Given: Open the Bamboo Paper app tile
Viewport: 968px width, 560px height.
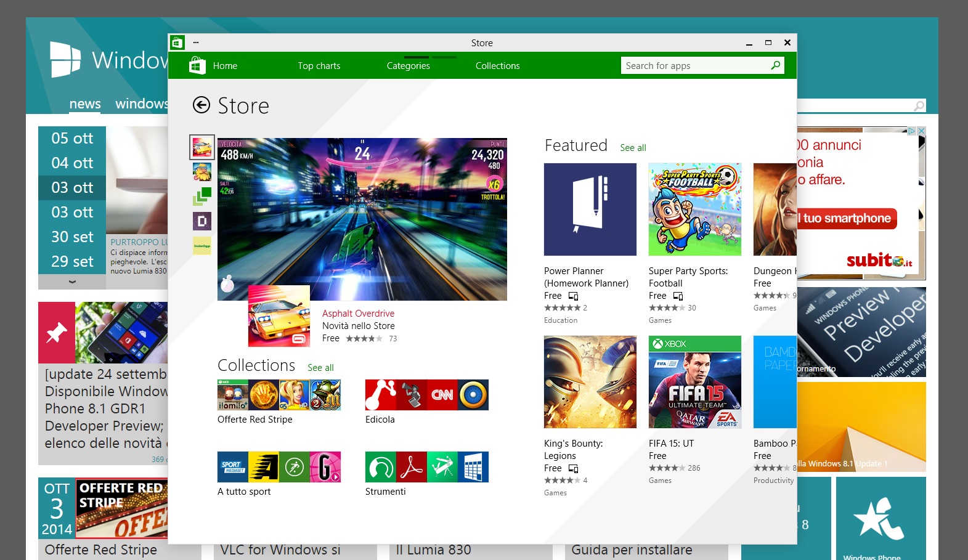Looking at the screenshot, I should pyautogui.click(x=775, y=382).
